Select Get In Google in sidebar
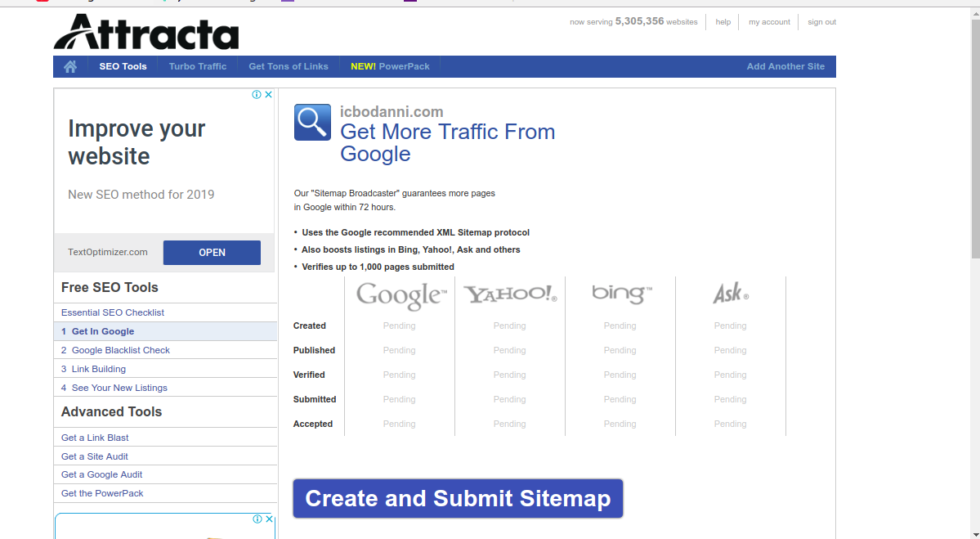Image resolution: width=980 pixels, height=539 pixels. [x=166, y=331]
